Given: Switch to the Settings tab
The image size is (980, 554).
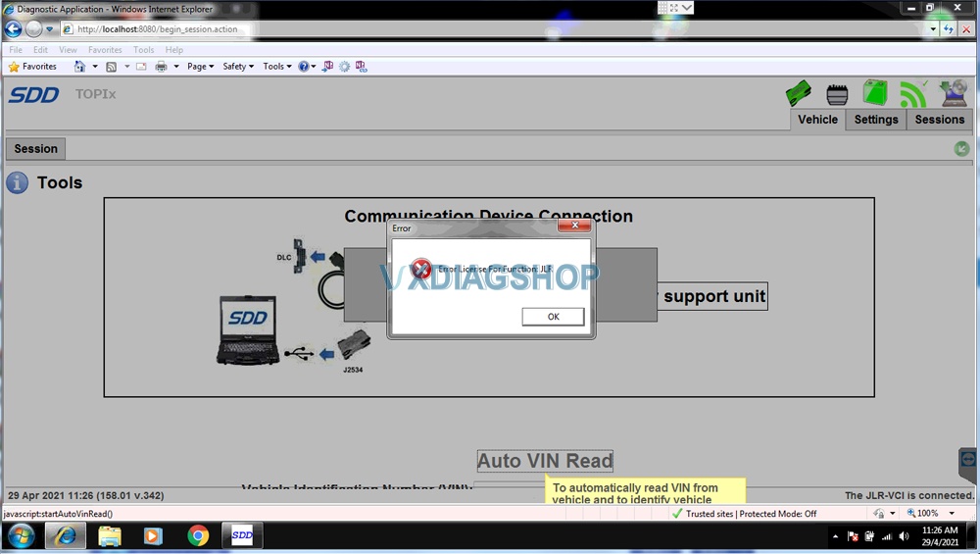Looking at the screenshot, I should [x=876, y=120].
